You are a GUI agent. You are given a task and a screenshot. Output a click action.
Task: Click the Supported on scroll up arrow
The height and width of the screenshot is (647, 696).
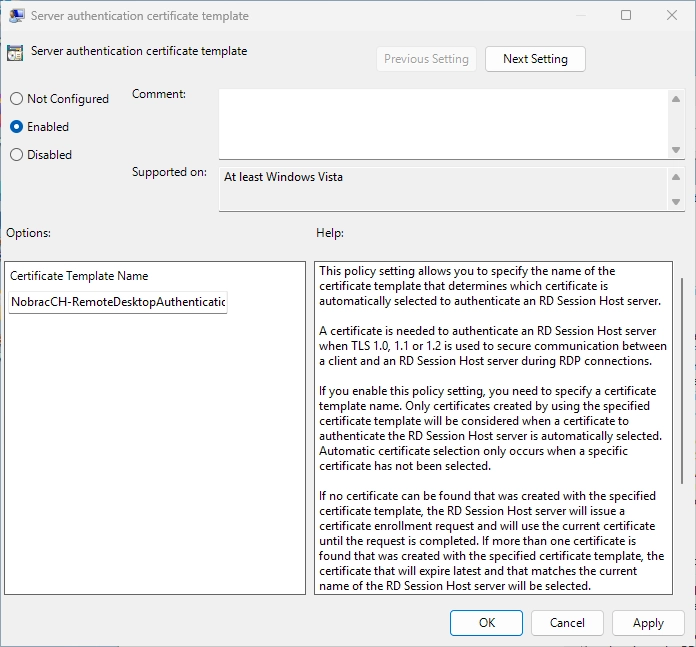pyautogui.click(x=676, y=177)
